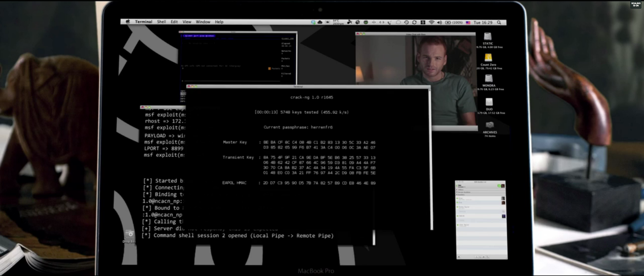Expand the Offline group triangle

coord(457,190)
